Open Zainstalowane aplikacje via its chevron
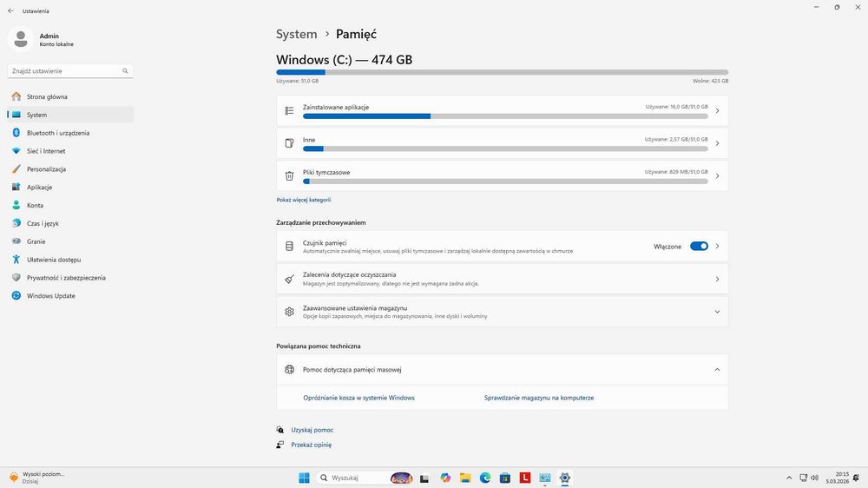Image resolution: width=868 pixels, height=488 pixels. pyautogui.click(x=717, y=111)
